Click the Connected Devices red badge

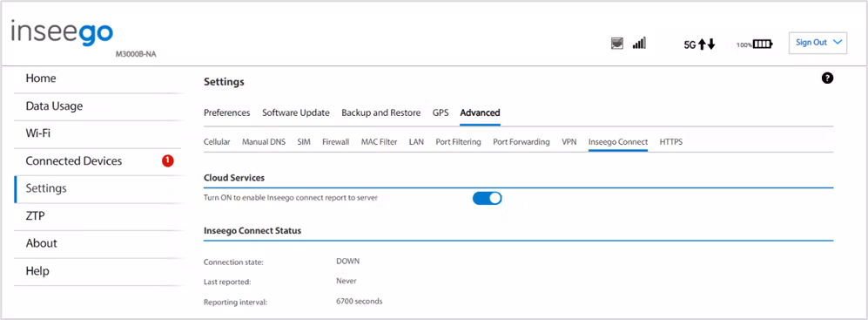click(x=168, y=160)
